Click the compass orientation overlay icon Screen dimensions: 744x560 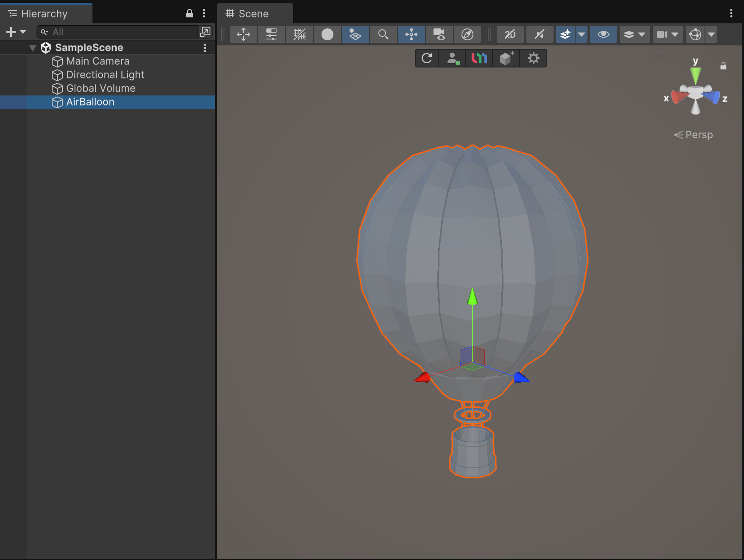pyautogui.click(x=467, y=34)
